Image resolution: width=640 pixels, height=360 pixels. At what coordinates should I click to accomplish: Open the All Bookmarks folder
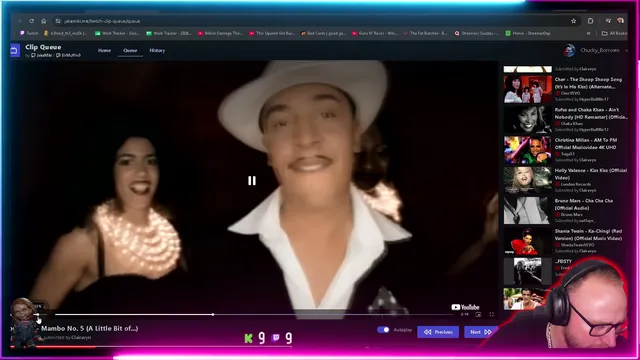[614, 33]
